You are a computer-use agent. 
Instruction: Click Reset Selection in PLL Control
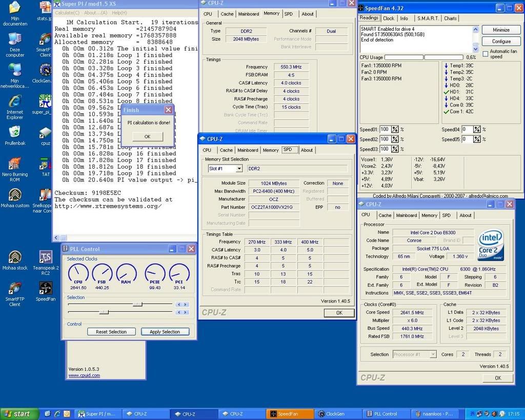[111, 332]
